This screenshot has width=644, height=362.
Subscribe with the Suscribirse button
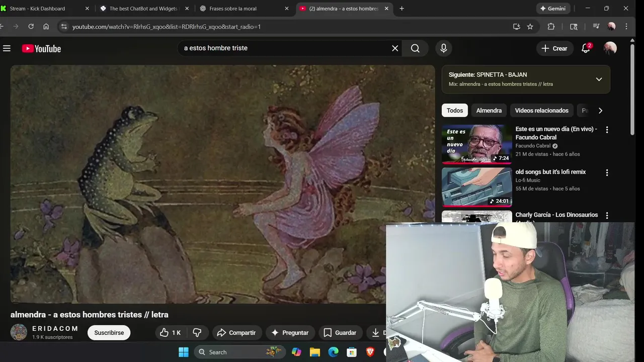click(109, 333)
